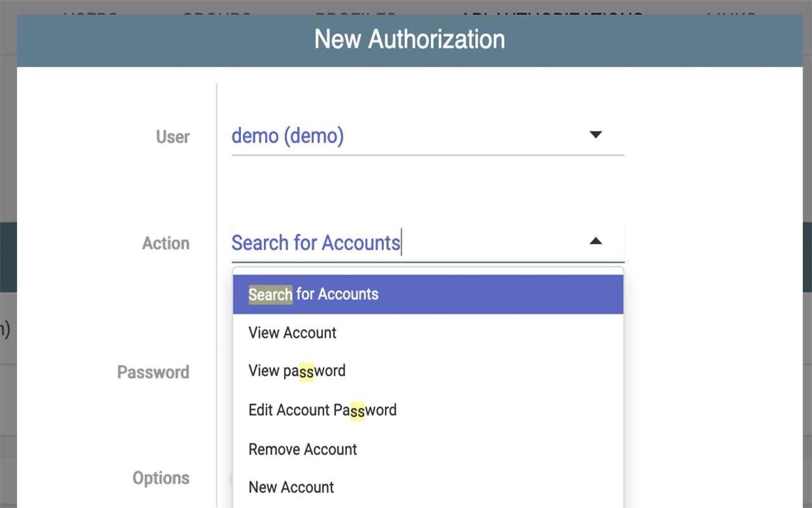Click the 'New Authorization' dialog header
Screen dimensions: 812x508
pyautogui.click(x=410, y=39)
